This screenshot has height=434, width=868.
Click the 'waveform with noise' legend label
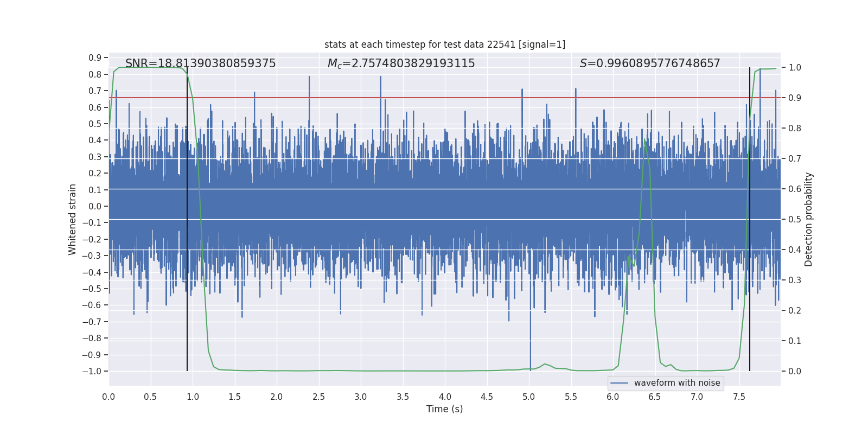click(x=677, y=383)
